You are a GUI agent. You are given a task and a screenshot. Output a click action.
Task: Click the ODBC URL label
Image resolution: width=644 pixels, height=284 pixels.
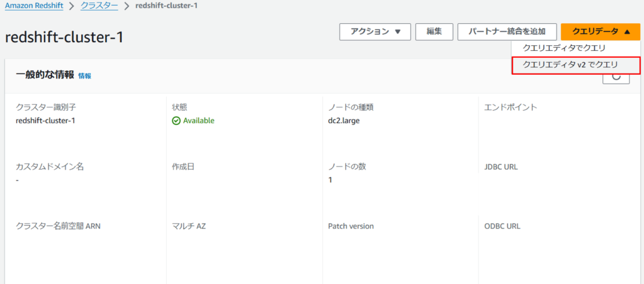(x=502, y=226)
